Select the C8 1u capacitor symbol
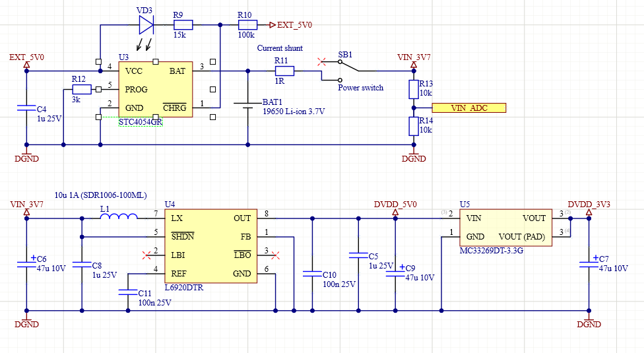The height and width of the screenshot is (353, 644). click(x=82, y=265)
